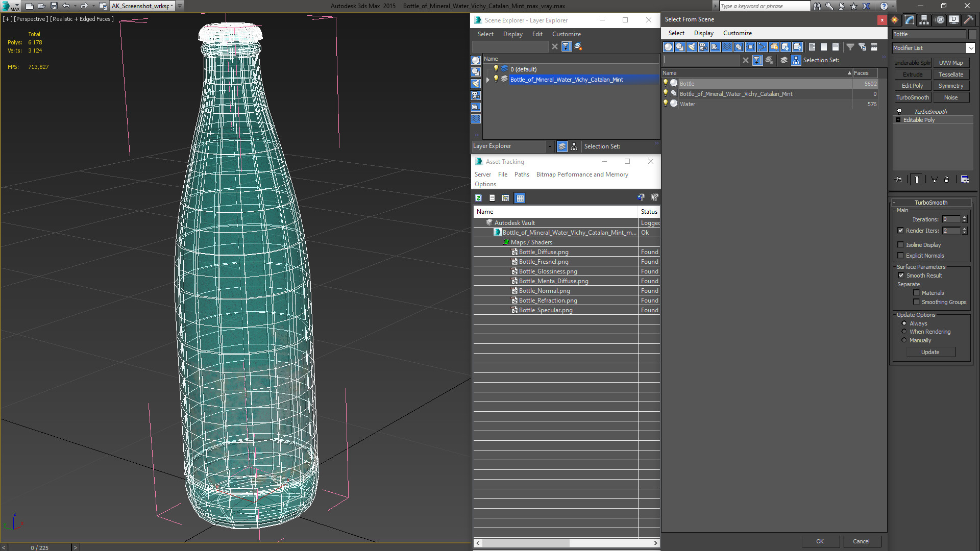Screen dimensions: 980x551
Task: Open Display menu in Select From Scene
Action: 703,33
